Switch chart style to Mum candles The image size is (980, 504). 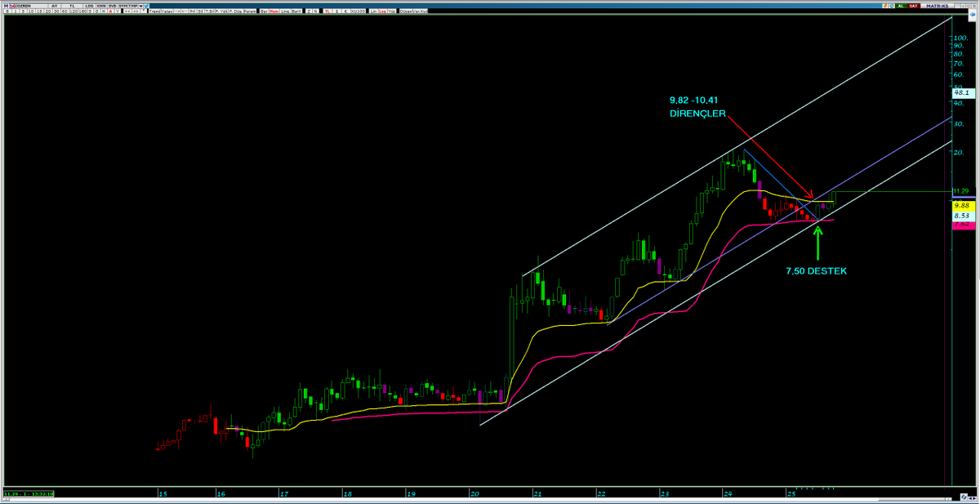274,11
